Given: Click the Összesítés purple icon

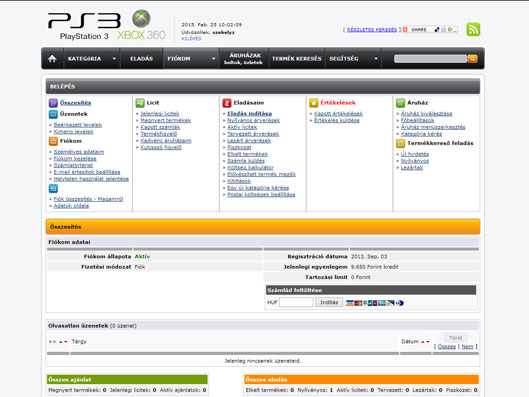Looking at the screenshot, I should coord(53,103).
